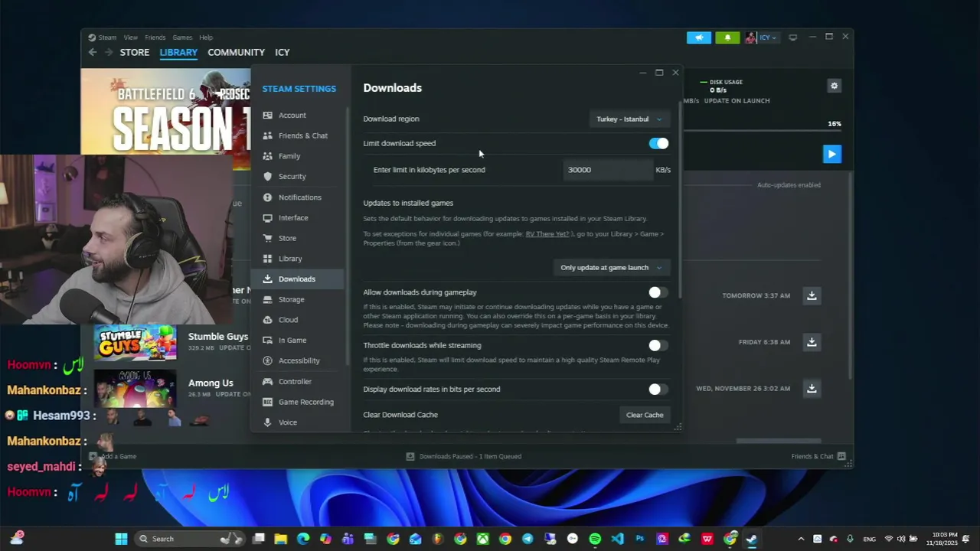Open the RV There Yet? link

547,234
